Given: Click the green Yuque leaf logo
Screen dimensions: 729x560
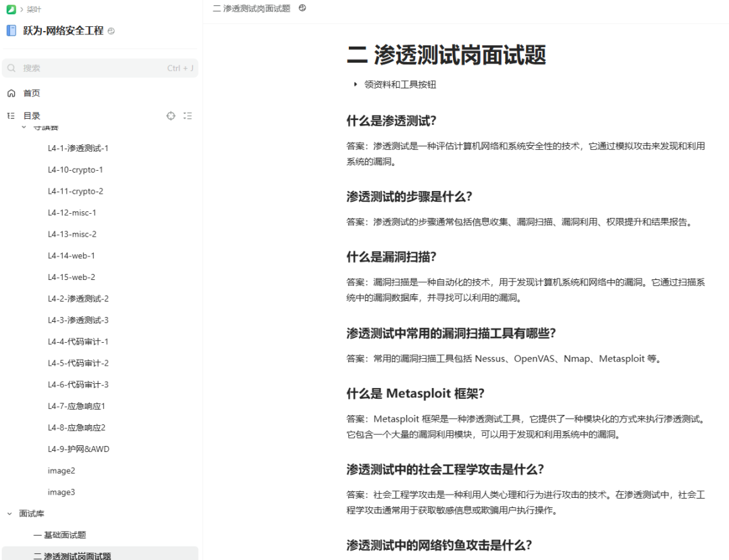Looking at the screenshot, I should [x=11, y=9].
